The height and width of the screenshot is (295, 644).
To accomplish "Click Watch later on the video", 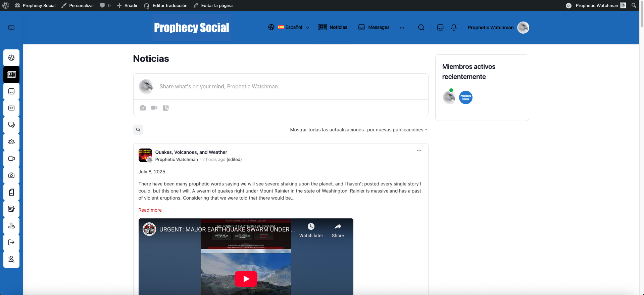I will click(x=311, y=230).
